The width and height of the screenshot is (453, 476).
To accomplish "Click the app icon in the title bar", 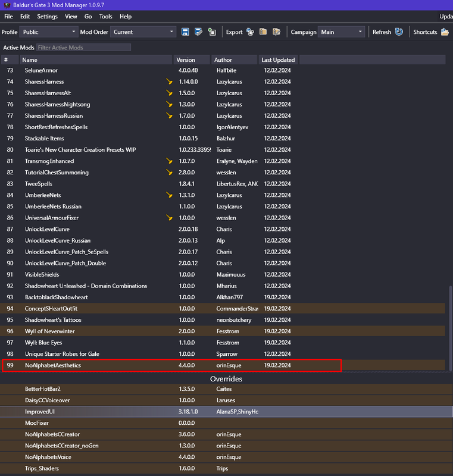I will click(x=7, y=5).
